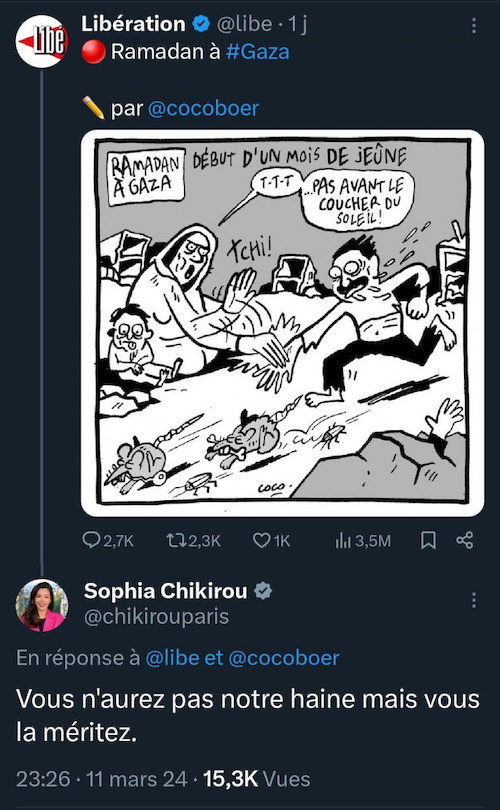Retweet Libération's Ramadan à Gaza post
500x810 pixels.
pyautogui.click(x=193, y=541)
